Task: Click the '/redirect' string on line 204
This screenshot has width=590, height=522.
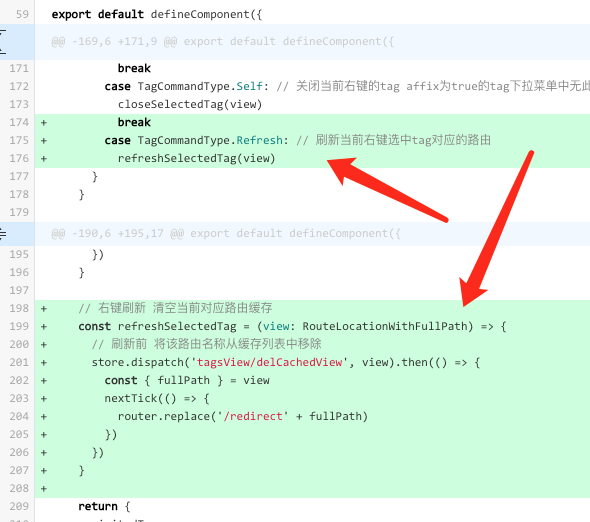Action: coord(253,416)
